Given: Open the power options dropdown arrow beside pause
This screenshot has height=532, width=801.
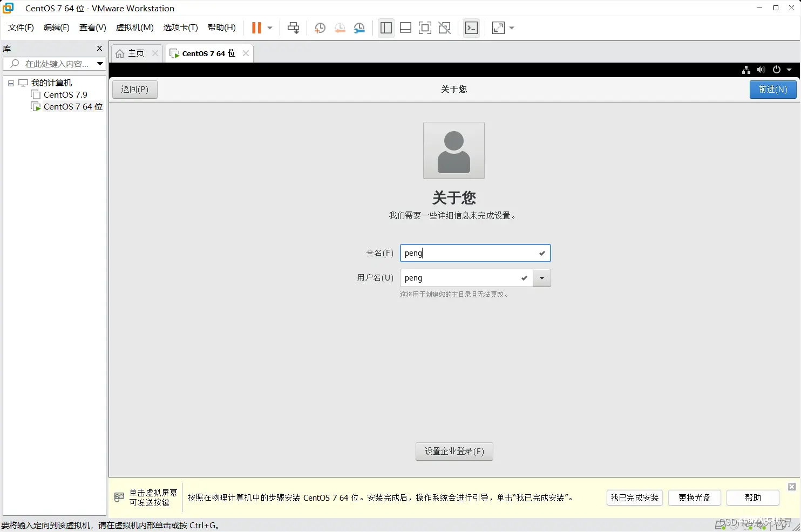Looking at the screenshot, I should (x=270, y=28).
